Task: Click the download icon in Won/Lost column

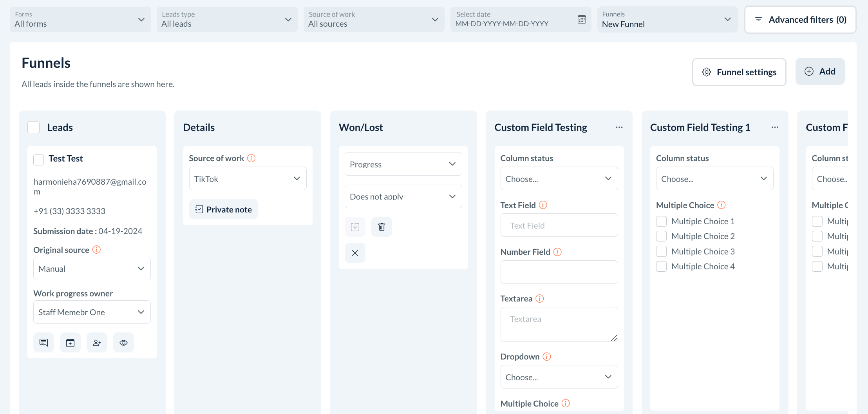Action: 355,227
